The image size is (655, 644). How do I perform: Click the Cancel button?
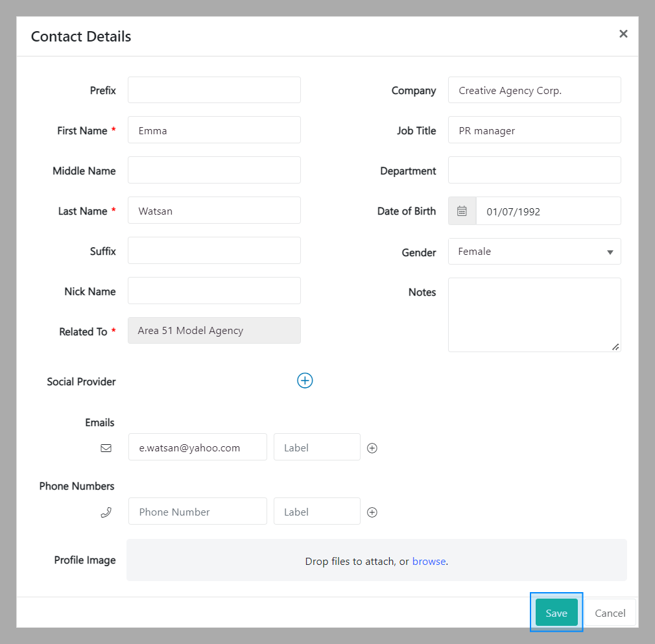(610, 612)
